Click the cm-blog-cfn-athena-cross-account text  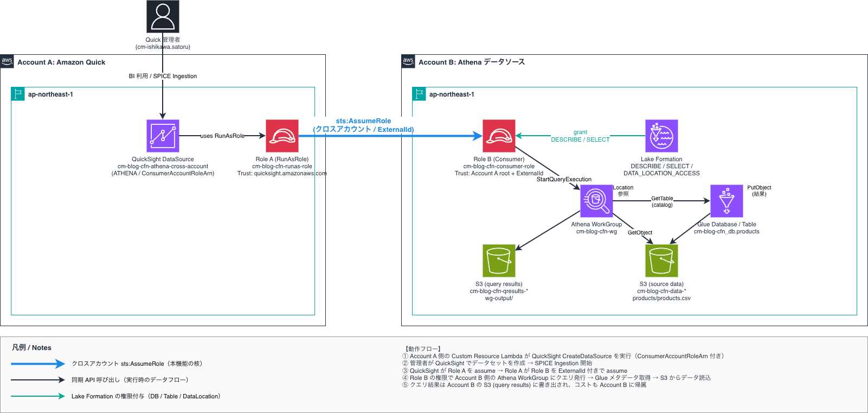click(163, 166)
